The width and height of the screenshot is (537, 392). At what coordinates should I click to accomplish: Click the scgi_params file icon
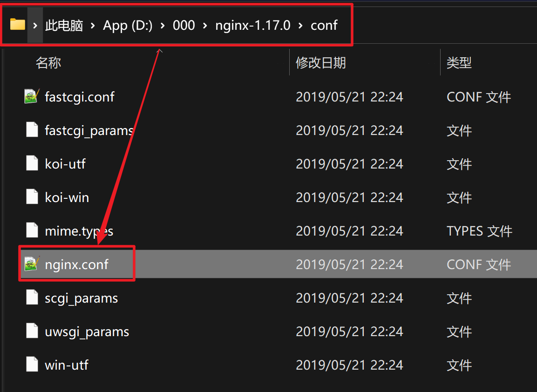32,297
